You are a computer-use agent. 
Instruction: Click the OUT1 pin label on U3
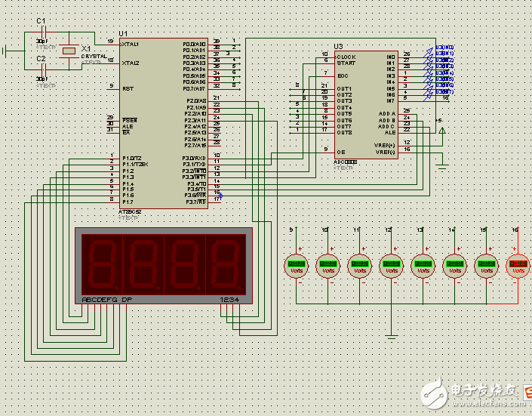click(344, 88)
